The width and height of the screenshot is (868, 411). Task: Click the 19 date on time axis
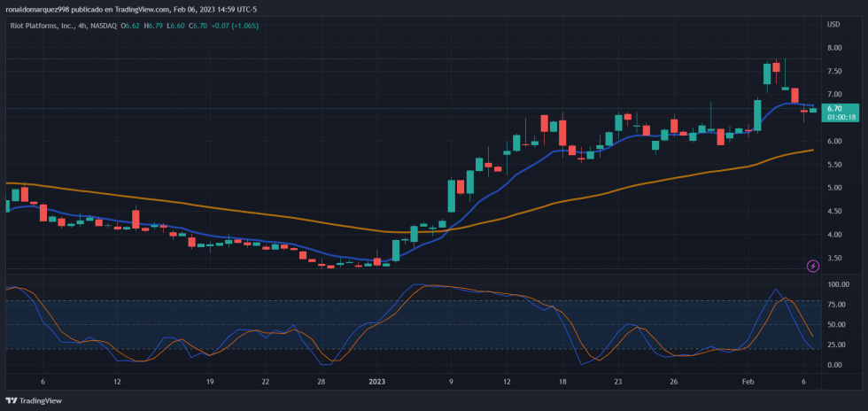[x=209, y=383]
